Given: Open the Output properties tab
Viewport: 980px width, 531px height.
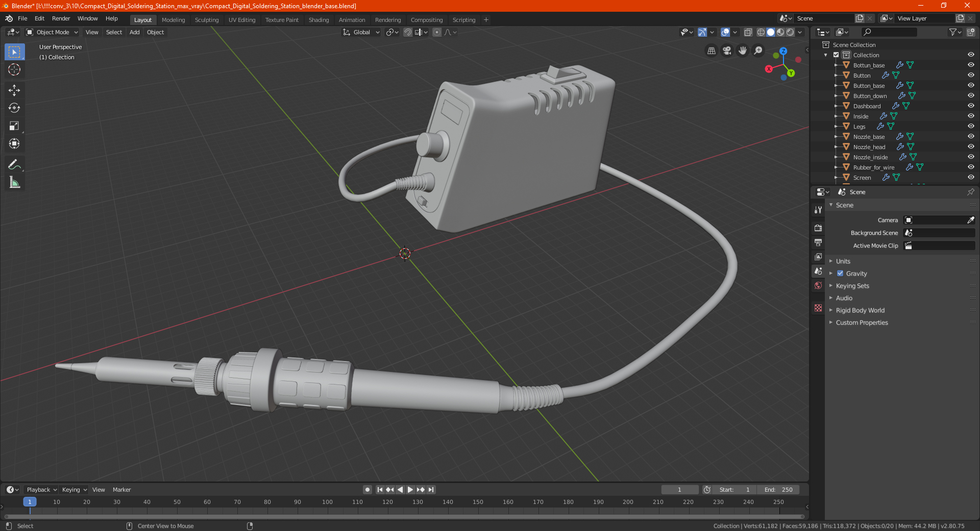Looking at the screenshot, I should click(818, 242).
